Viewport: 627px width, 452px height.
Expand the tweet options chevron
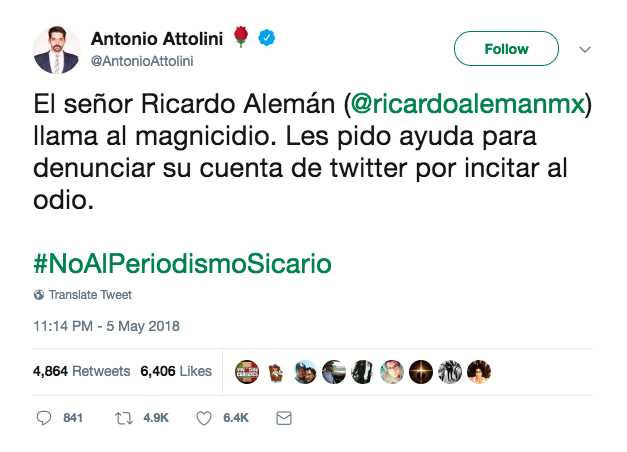tap(585, 49)
